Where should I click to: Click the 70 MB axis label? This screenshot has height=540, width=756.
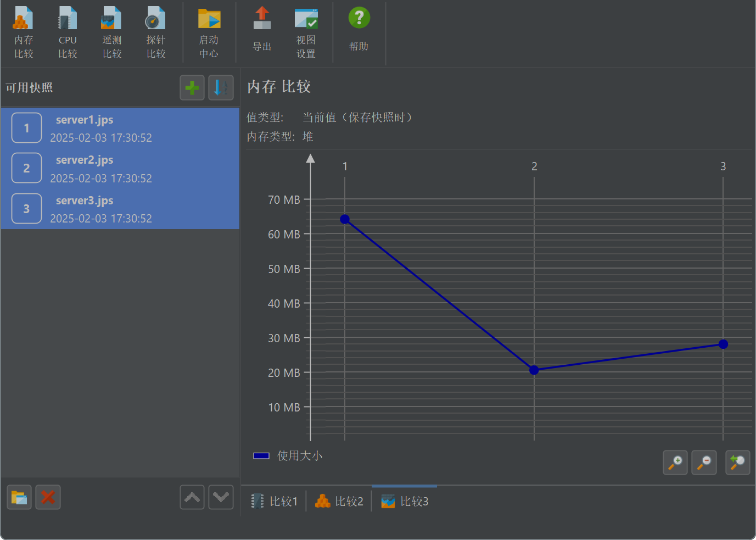coord(284,200)
